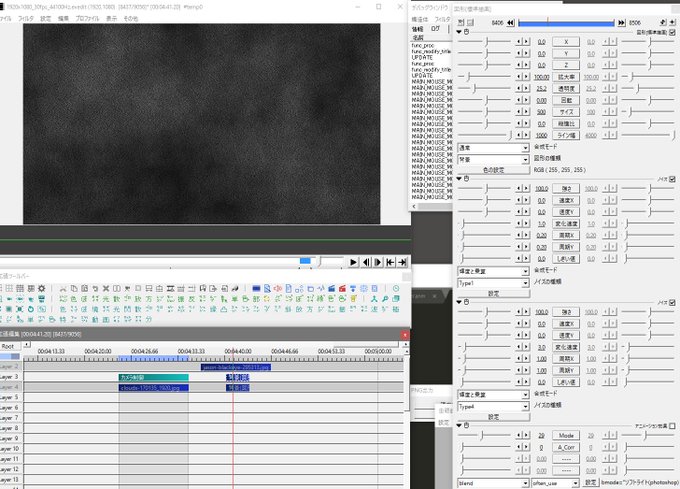680x489 pixels.
Task: Click the green person icon in toolbar
Action: (374, 299)
